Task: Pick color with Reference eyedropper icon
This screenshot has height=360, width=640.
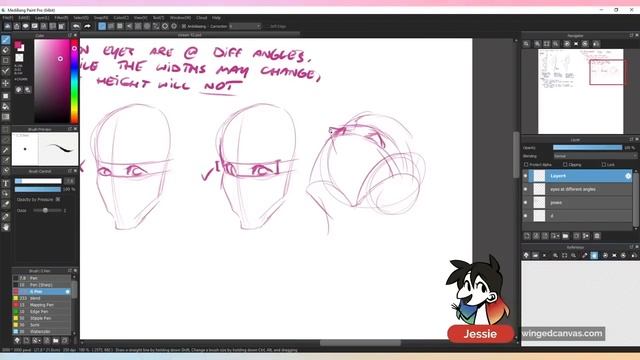Action: click(584, 255)
